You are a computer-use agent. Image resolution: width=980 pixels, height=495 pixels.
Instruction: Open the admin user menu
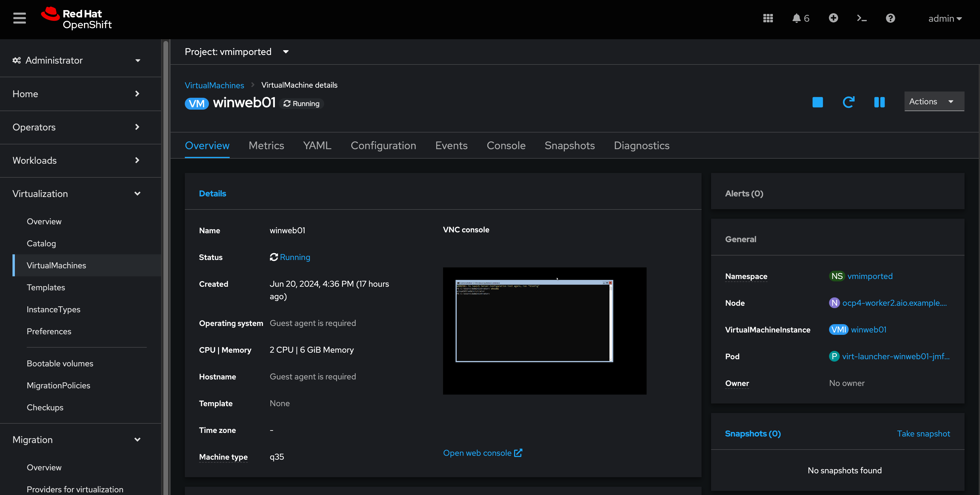(x=945, y=18)
